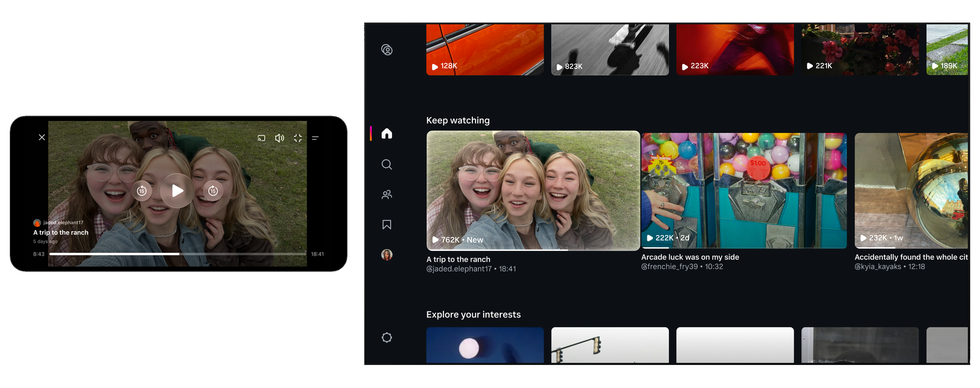Open the video with 189K views
This screenshot has height=388, width=980.
click(x=947, y=49)
